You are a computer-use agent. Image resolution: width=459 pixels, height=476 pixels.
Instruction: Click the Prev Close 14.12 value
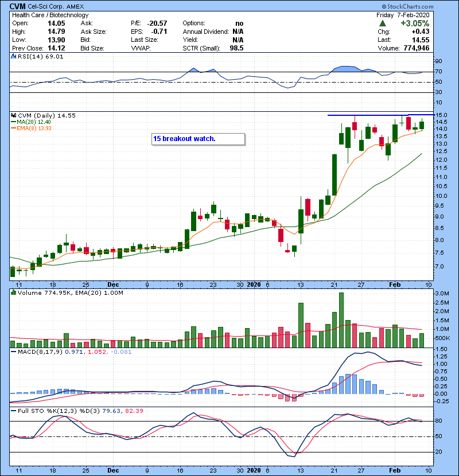56,48
